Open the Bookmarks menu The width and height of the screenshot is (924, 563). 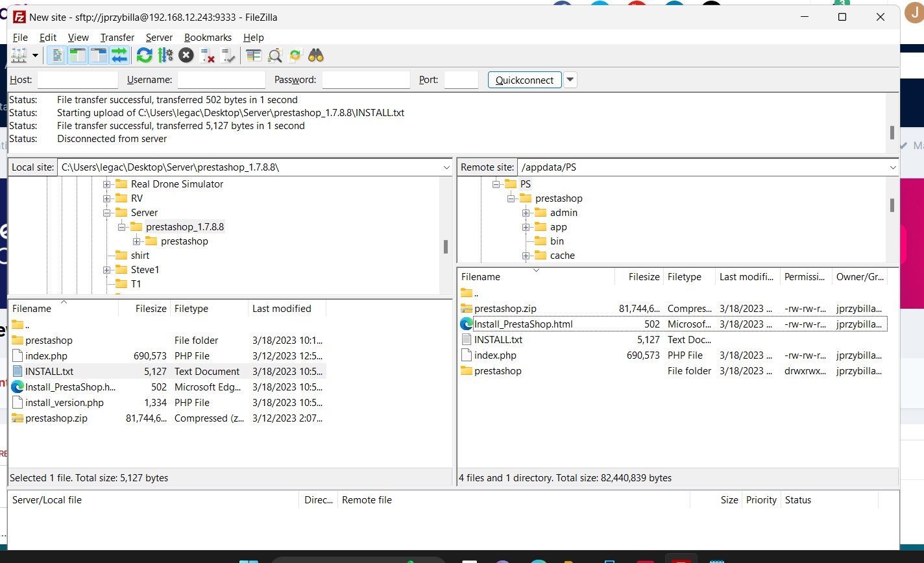208,38
